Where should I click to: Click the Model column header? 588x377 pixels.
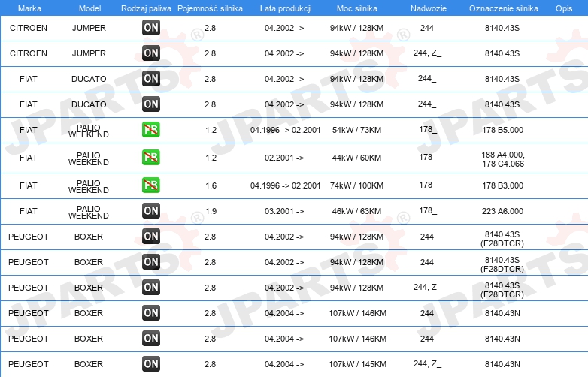point(89,8)
